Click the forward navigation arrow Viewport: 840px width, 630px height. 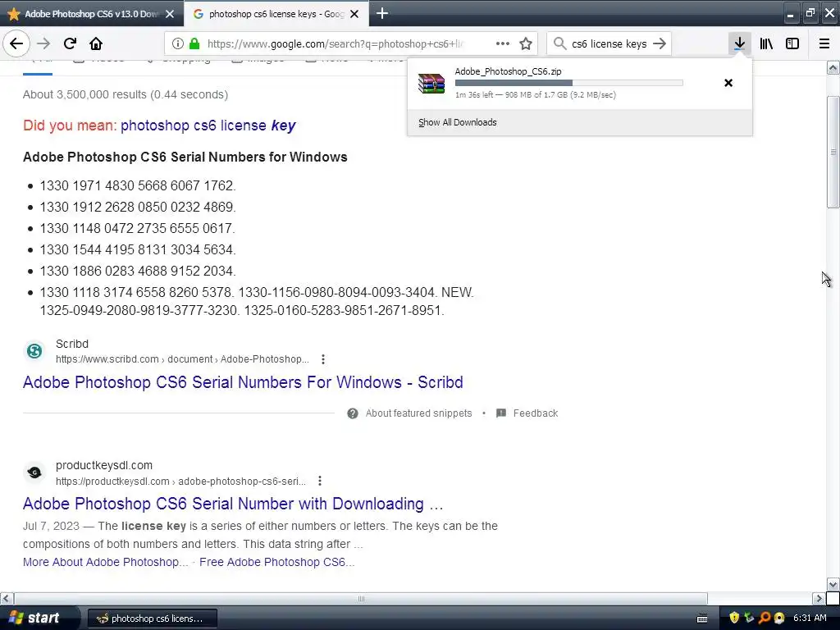pos(43,43)
